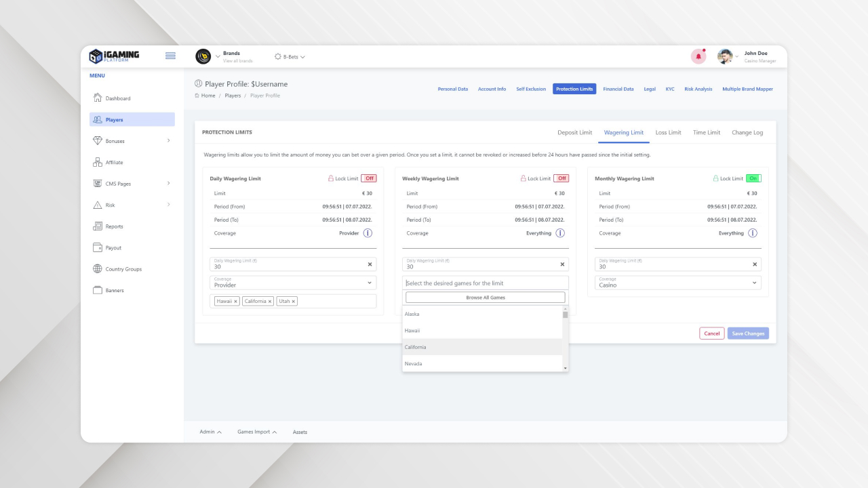868x488 pixels.
Task: Clear Daily Wagering Limit input value
Action: pos(370,264)
